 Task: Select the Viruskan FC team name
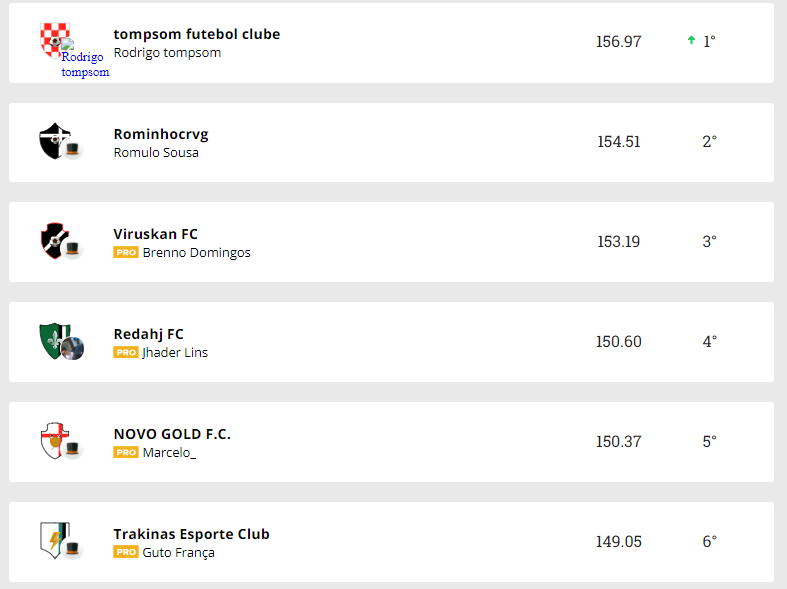[156, 234]
